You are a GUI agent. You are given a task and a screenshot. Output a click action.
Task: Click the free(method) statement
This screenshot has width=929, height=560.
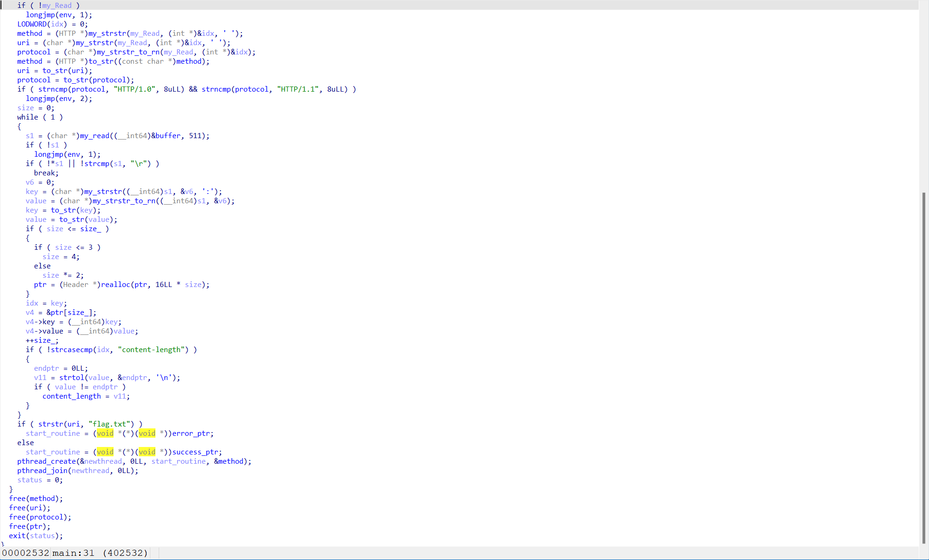tap(36, 499)
